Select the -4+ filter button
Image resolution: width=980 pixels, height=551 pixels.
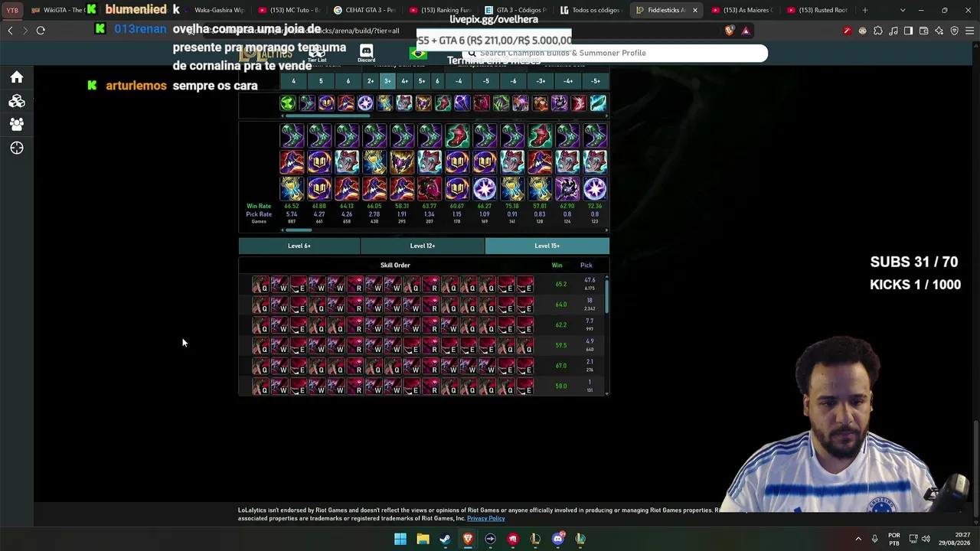(x=568, y=81)
